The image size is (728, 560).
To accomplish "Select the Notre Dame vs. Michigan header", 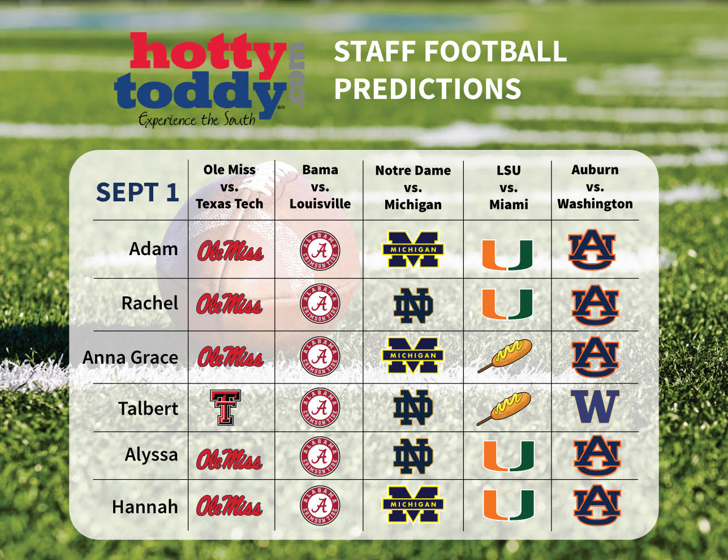I will click(x=413, y=187).
